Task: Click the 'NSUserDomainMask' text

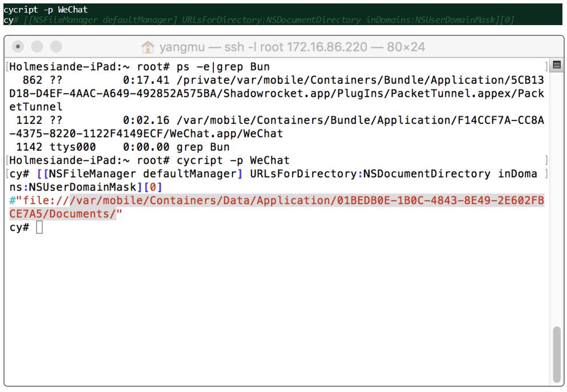Action: 83,187
